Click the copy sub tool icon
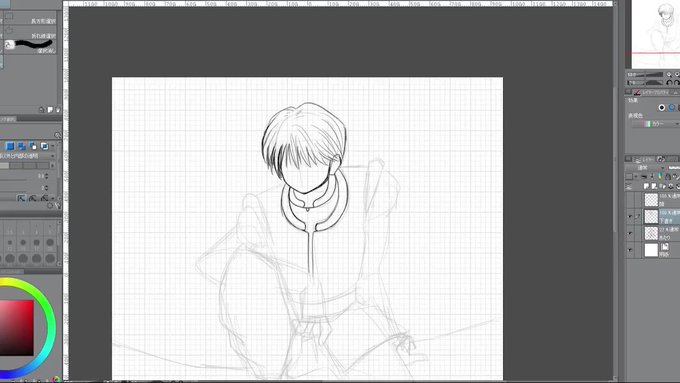Viewport: 680px width, 383px height. [x=50, y=110]
